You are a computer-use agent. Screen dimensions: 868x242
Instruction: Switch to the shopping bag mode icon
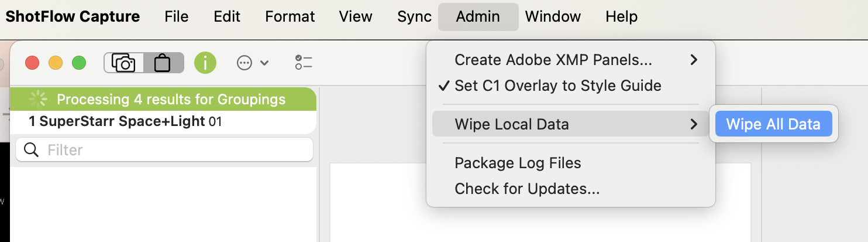click(163, 63)
